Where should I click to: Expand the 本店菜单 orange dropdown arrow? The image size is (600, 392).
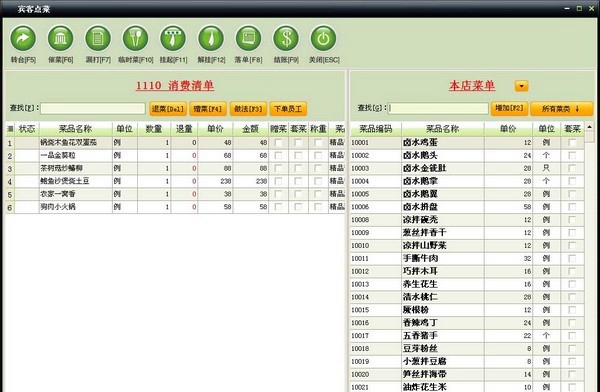[x=522, y=86]
